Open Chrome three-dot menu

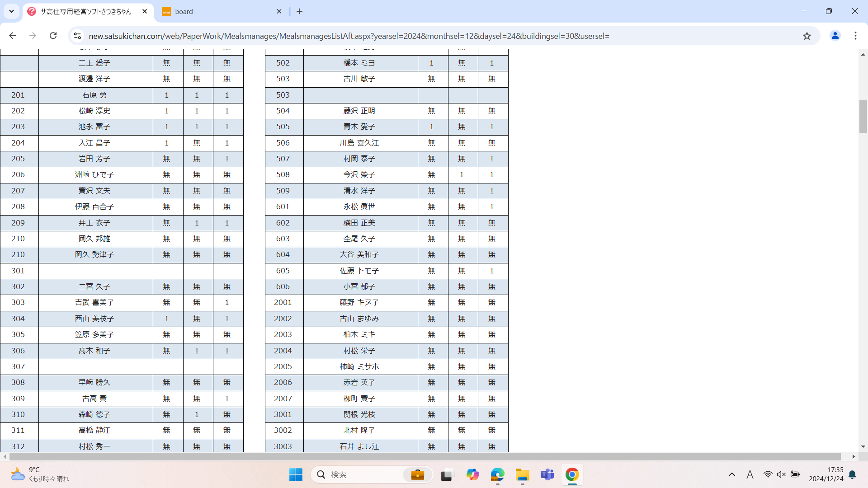point(855,36)
